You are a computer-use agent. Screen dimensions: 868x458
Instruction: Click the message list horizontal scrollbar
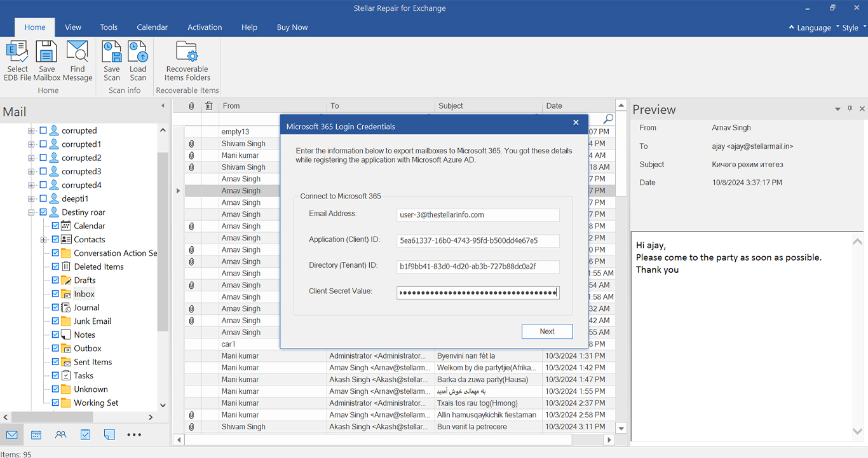(378, 440)
